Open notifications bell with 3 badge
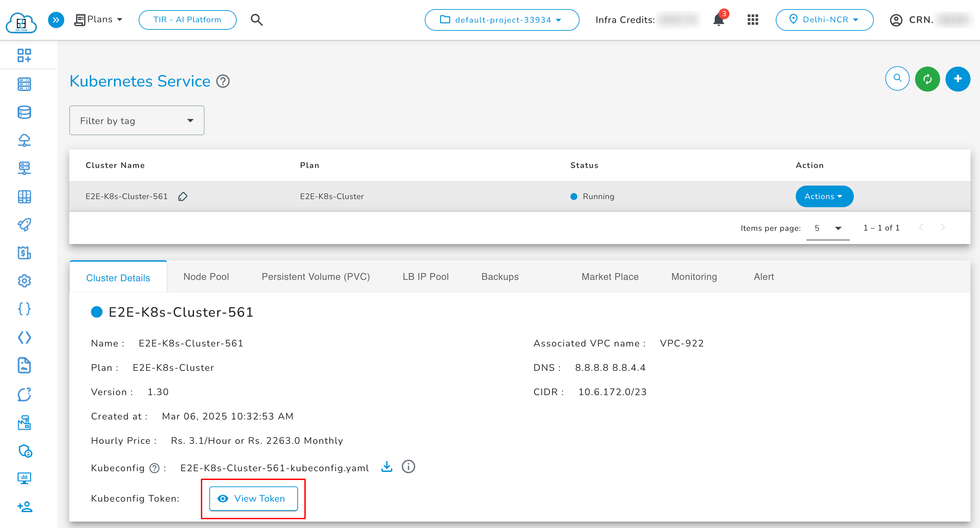Image resolution: width=980 pixels, height=528 pixels. coord(719,19)
